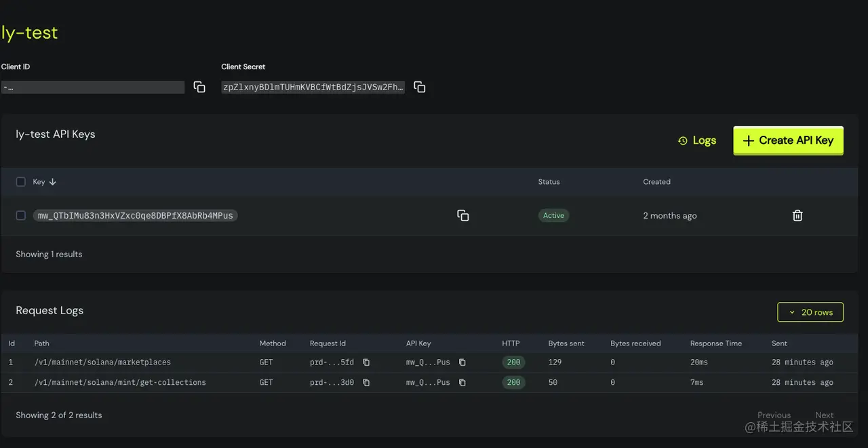Click the 20ms response time
This screenshot has height=448, width=868.
(x=699, y=362)
